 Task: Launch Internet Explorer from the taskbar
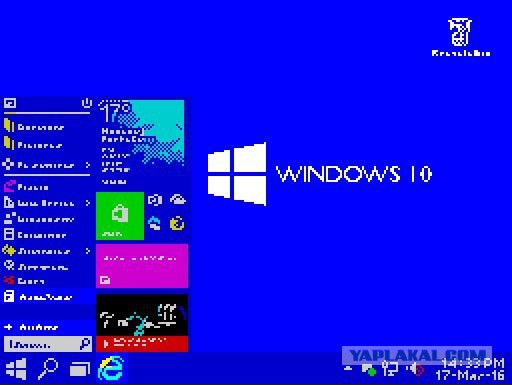click(x=112, y=368)
